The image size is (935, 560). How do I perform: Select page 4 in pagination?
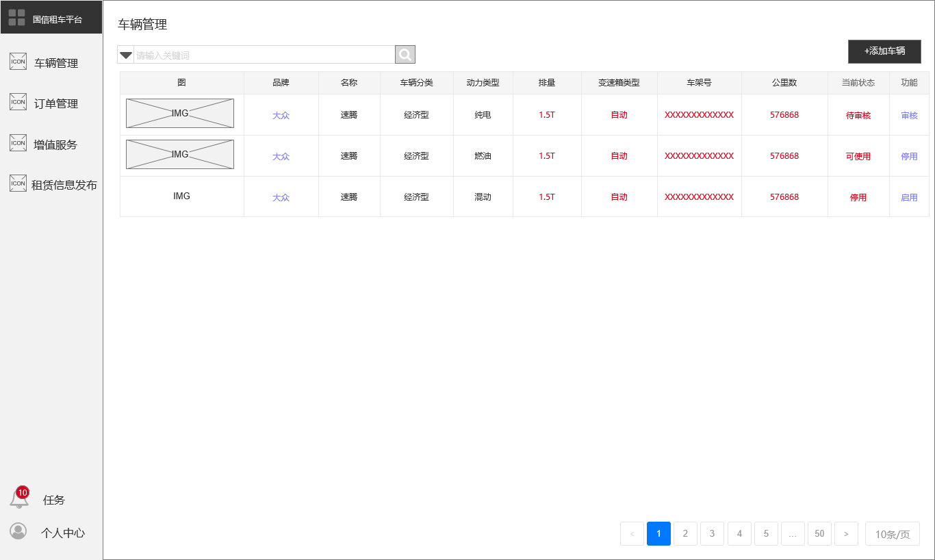(739, 534)
